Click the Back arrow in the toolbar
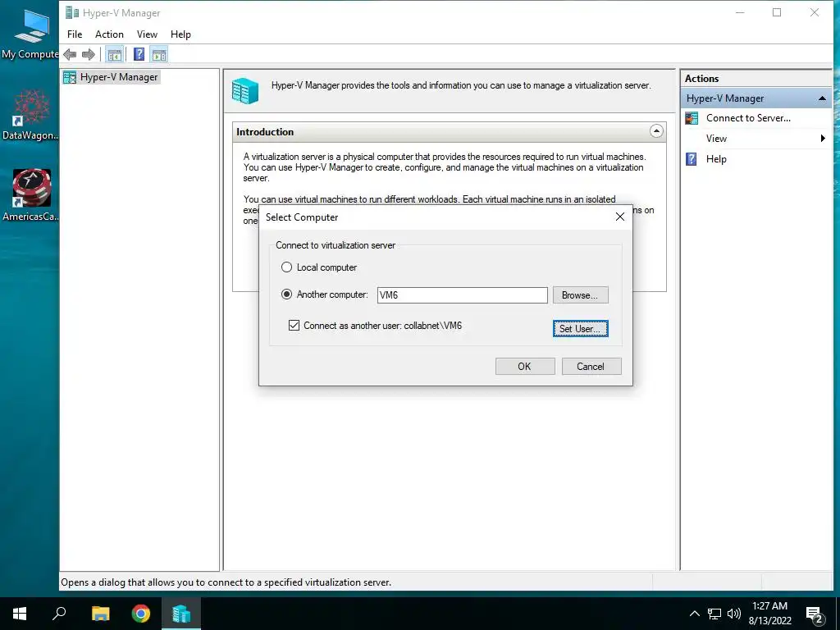 (x=70, y=54)
